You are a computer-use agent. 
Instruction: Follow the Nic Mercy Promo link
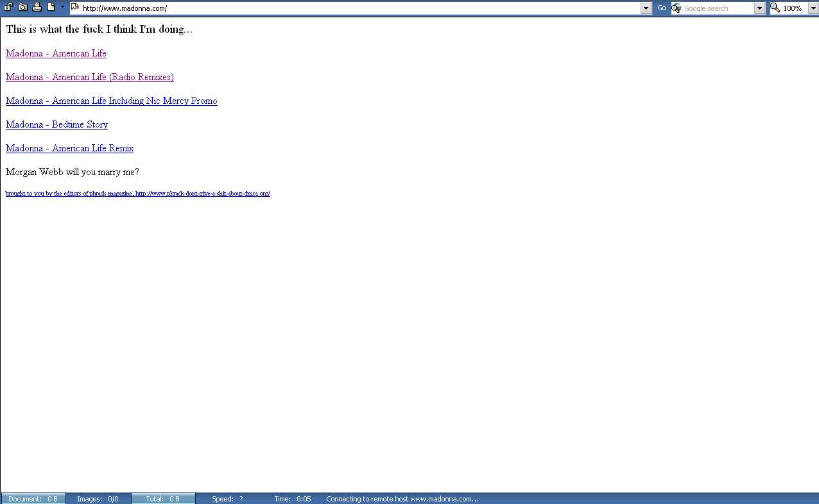click(x=111, y=101)
